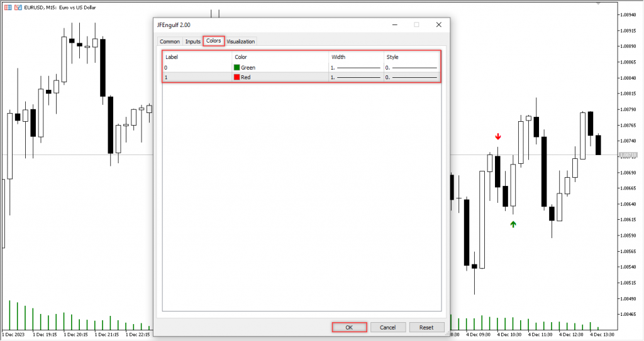Screen dimensions: 644x341
Task: Click the green up arrow on chart
Action: coord(513,224)
